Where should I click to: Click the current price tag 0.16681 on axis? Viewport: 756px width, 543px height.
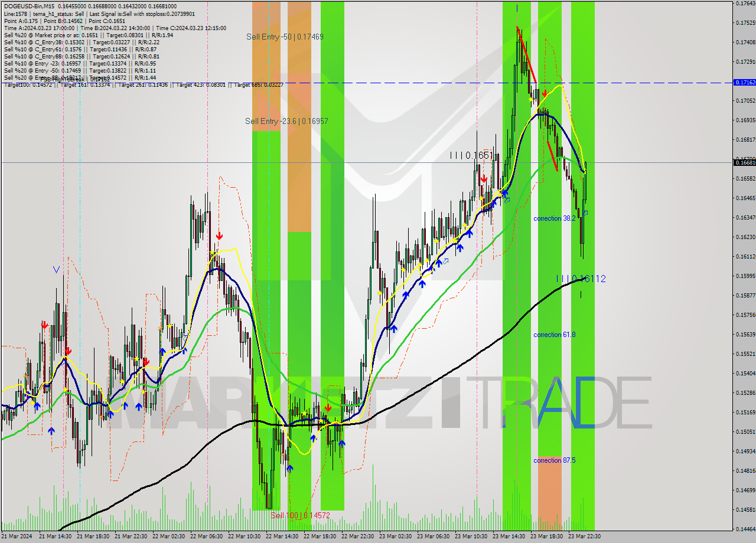pyautogui.click(x=744, y=162)
